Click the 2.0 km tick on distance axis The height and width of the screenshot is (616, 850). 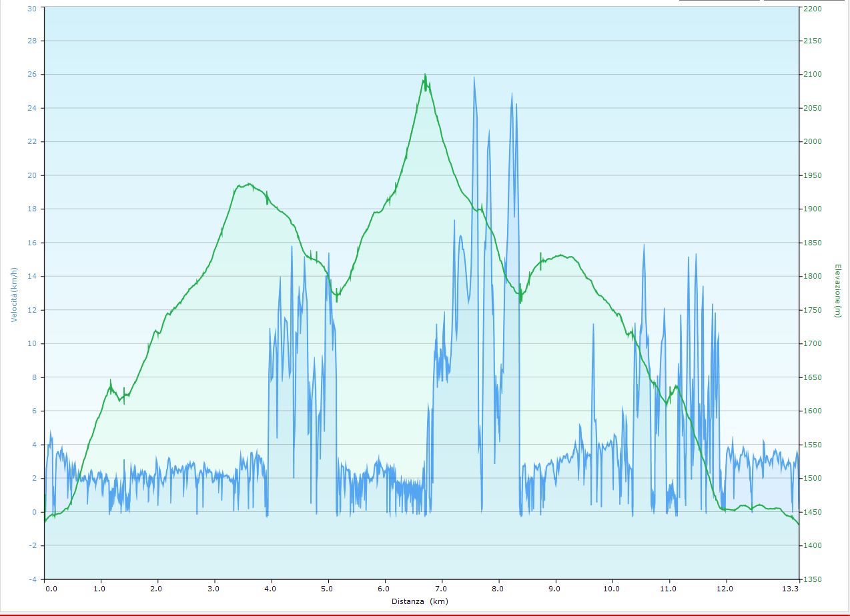pyautogui.click(x=156, y=589)
